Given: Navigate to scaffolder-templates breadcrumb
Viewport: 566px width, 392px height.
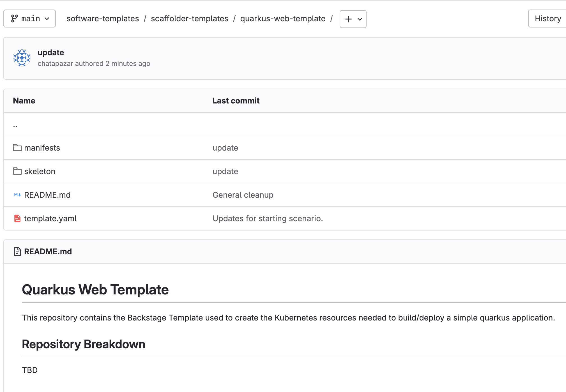Looking at the screenshot, I should (x=190, y=19).
